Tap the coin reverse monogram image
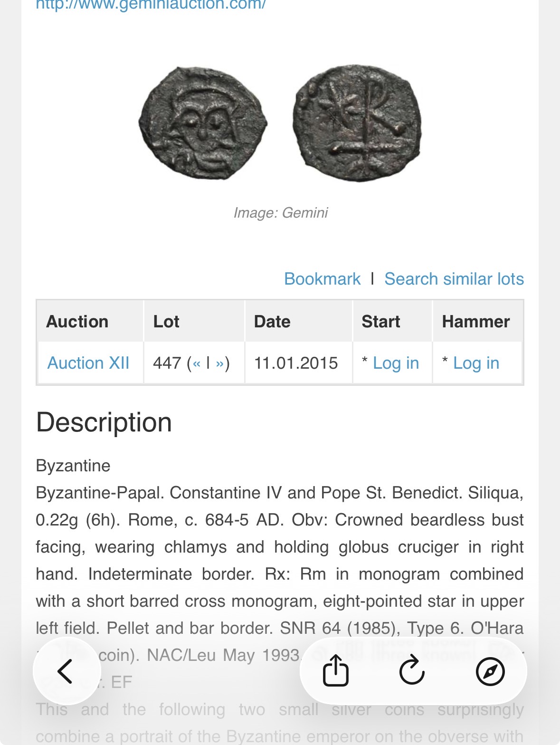Image resolution: width=560 pixels, height=745 pixels. pyautogui.click(x=357, y=123)
